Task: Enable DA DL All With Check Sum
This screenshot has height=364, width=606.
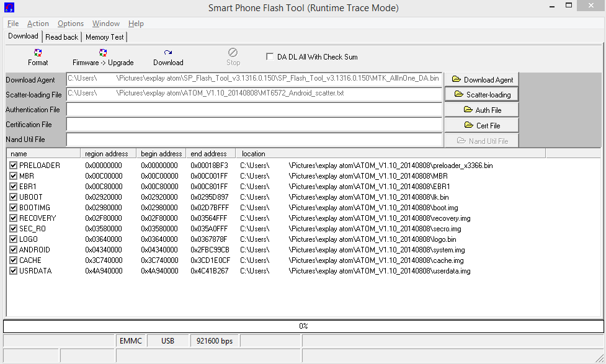Action: 270,56
